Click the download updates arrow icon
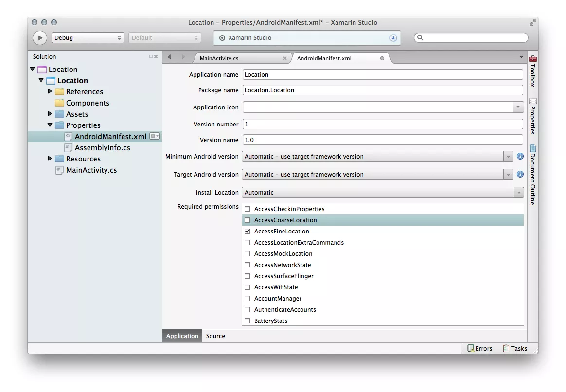Image resolution: width=566 pixels, height=392 pixels. point(393,38)
